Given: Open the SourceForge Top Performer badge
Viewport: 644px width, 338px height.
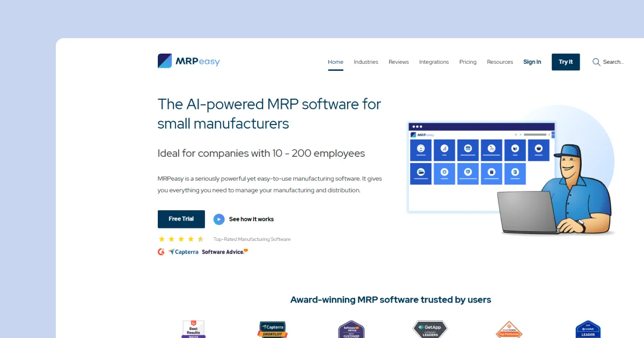Looking at the screenshot, I should 509,329.
